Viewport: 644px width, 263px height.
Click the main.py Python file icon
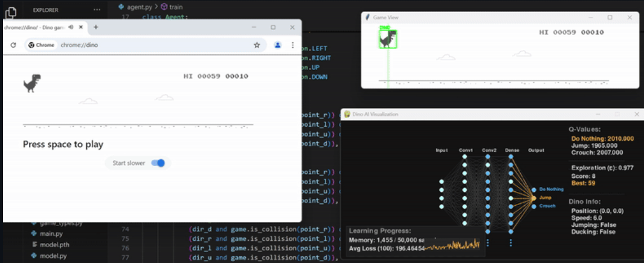click(34, 234)
